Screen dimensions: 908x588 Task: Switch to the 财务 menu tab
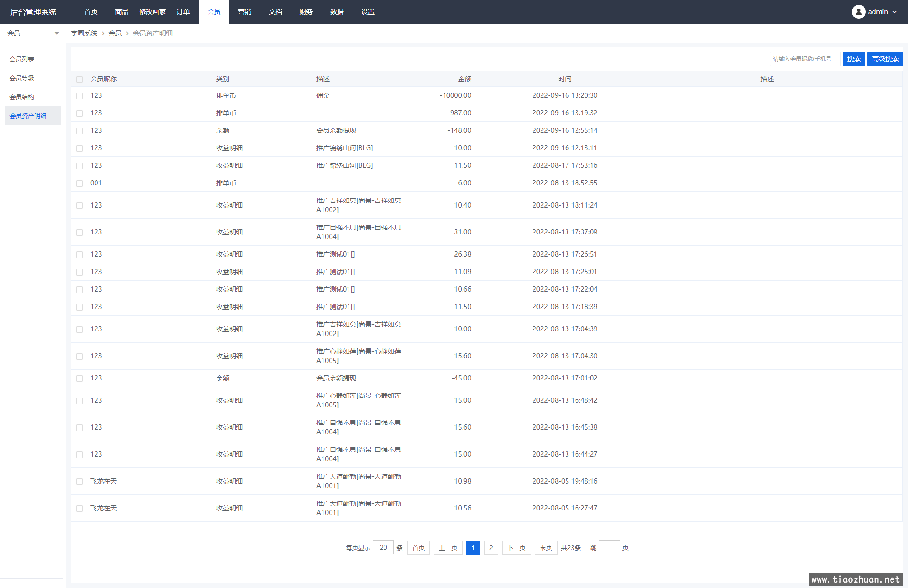[306, 12]
